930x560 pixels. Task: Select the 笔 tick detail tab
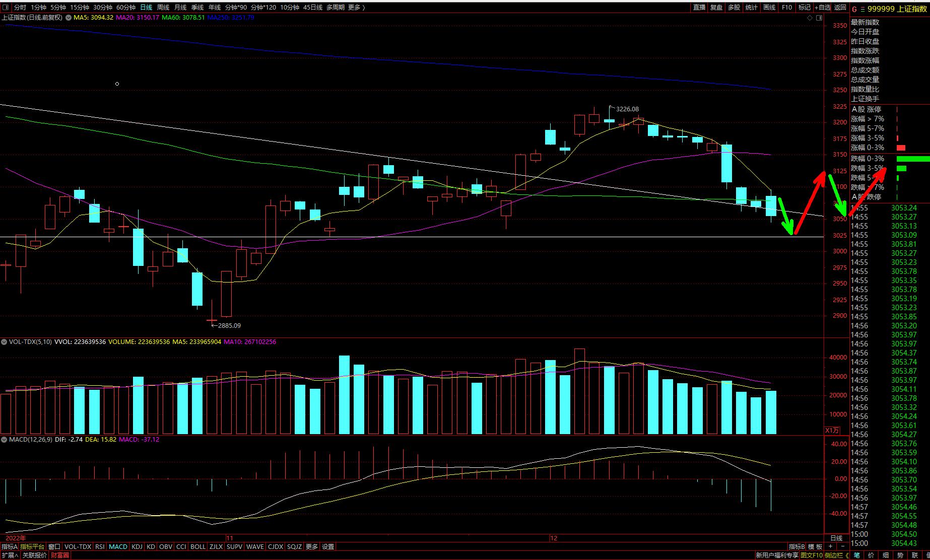[857, 555]
